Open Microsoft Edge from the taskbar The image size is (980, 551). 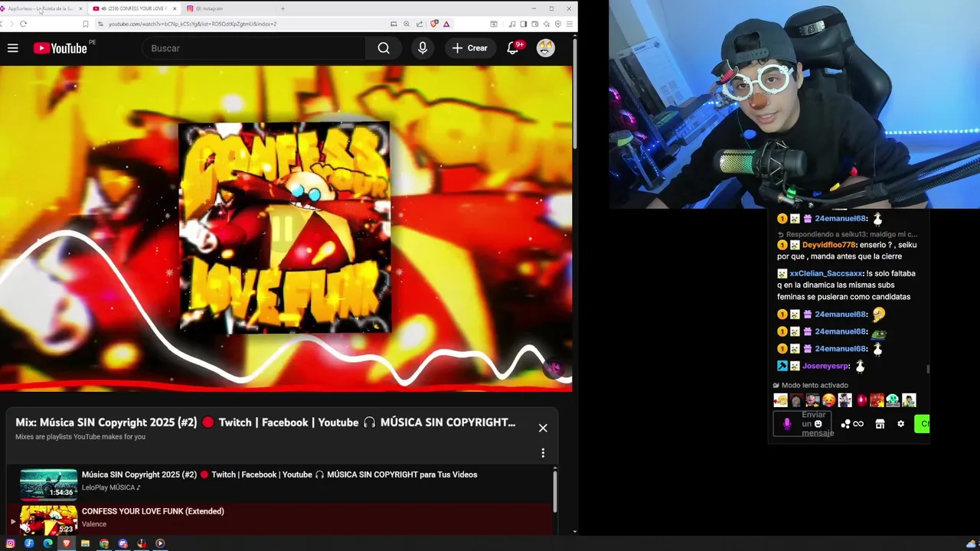[x=47, y=543]
